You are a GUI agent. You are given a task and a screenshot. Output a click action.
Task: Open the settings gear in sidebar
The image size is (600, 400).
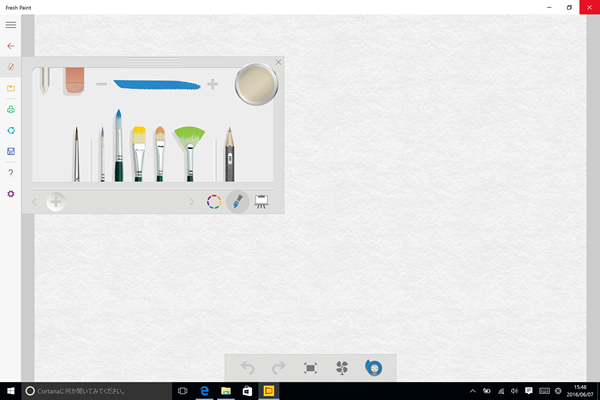(x=11, y=193)
